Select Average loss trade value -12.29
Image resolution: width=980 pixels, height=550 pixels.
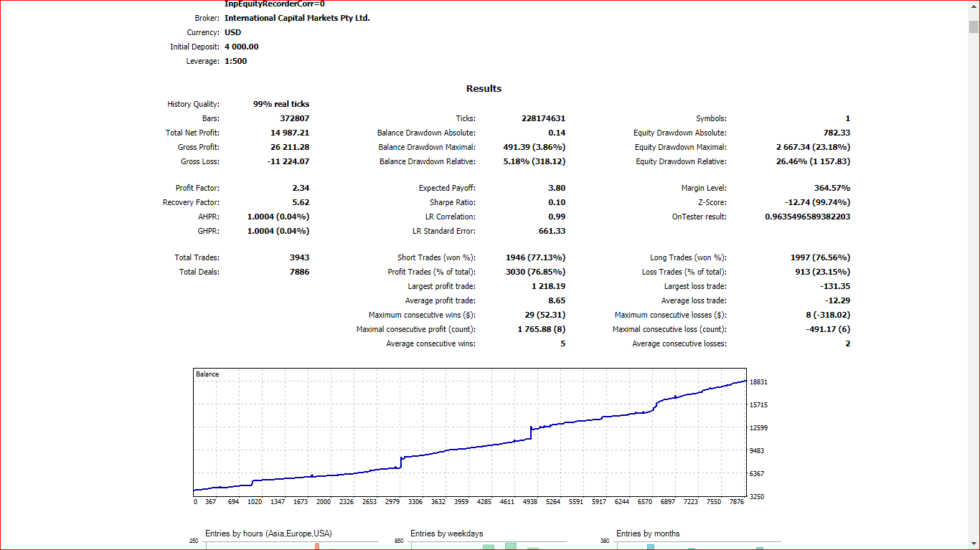(x=838, y=300)
